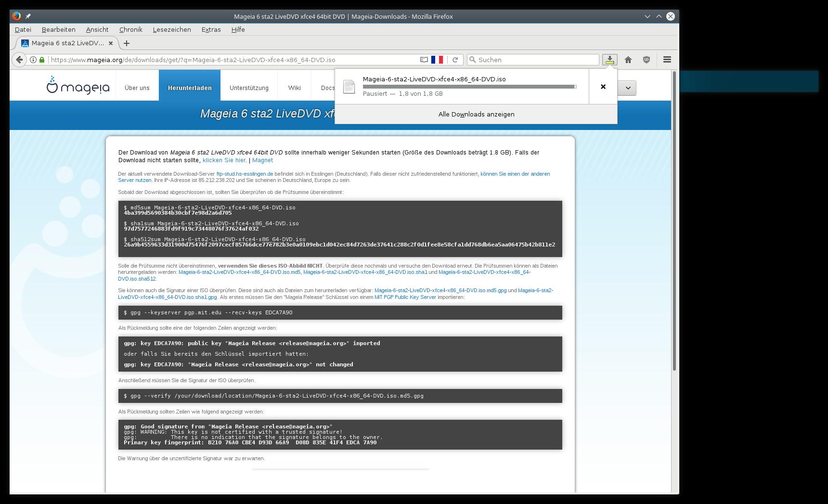Open the Magnet link
The image size is (828, 504).
262,160
